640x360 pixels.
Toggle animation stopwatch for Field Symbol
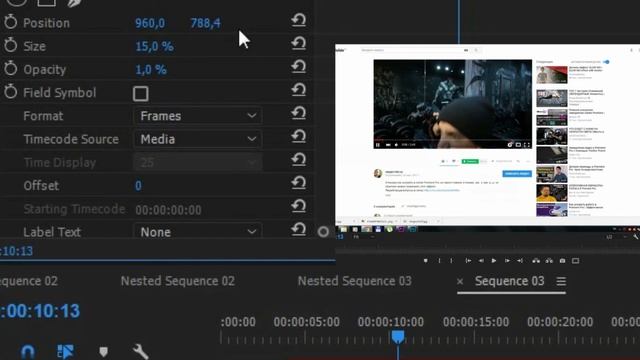pyautogui.click(x=11, y=92)
